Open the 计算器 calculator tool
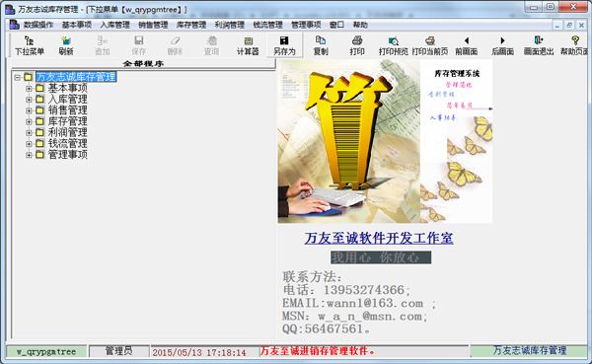 (x=248, y=45)
